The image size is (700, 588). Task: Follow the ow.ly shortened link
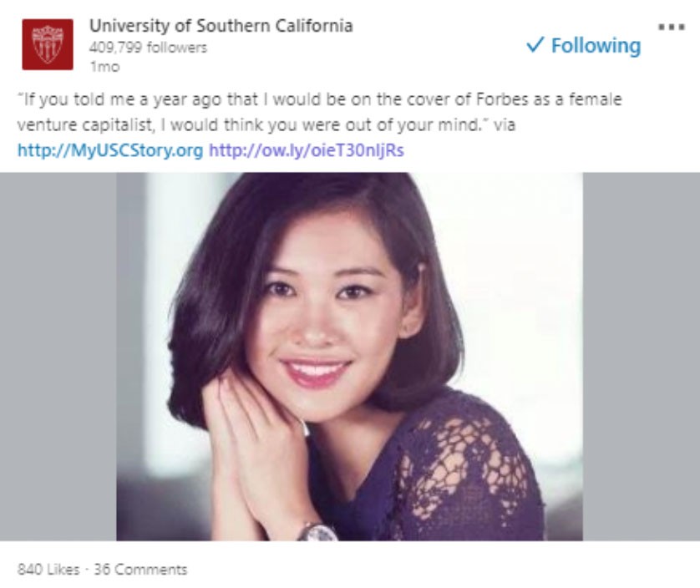tap(307, 150)
